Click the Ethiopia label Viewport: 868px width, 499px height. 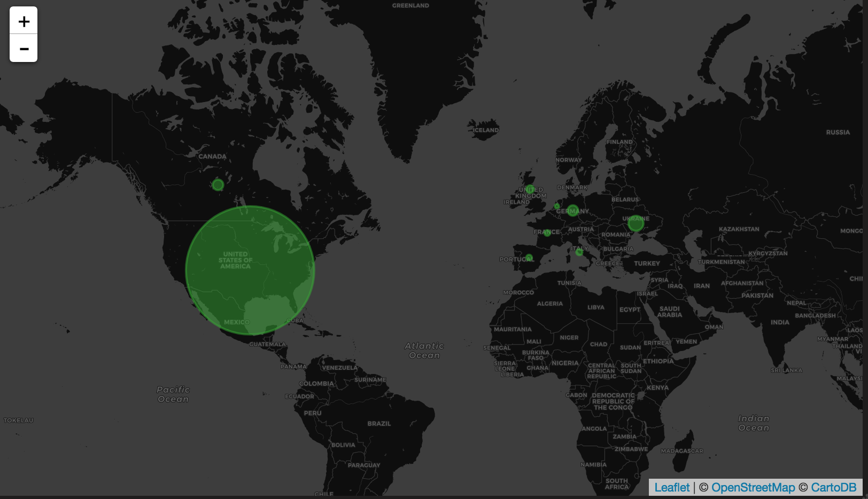pos(658,361)
